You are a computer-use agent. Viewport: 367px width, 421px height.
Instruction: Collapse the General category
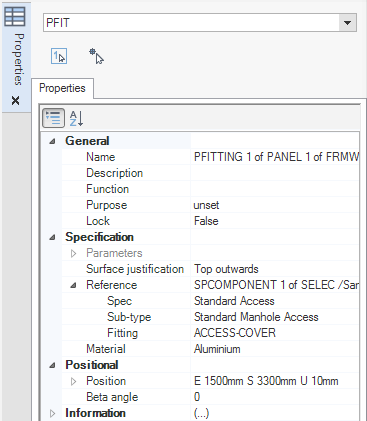(x=52, y=141)
